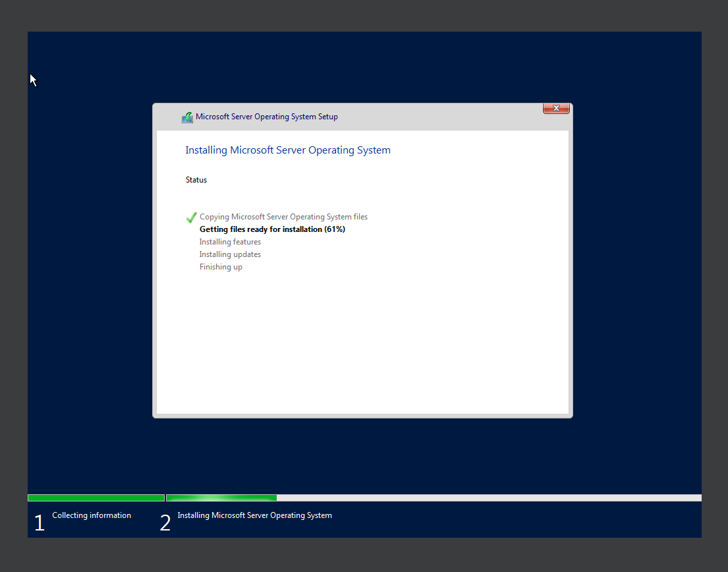Image resolution: width=728 pixels, height=572 pixels.
Task: Click the 'Microsoft Server Operating System Setup' title text
Action: click(x=267, y=117)
